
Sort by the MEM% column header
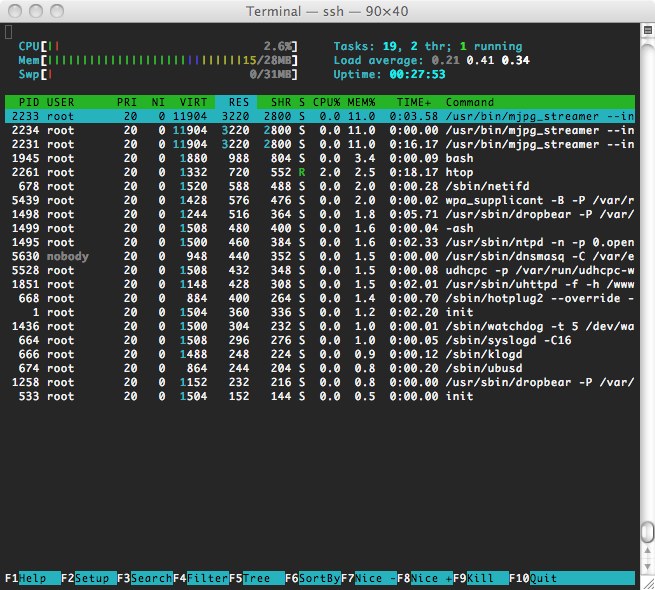[x=361, y=102]
